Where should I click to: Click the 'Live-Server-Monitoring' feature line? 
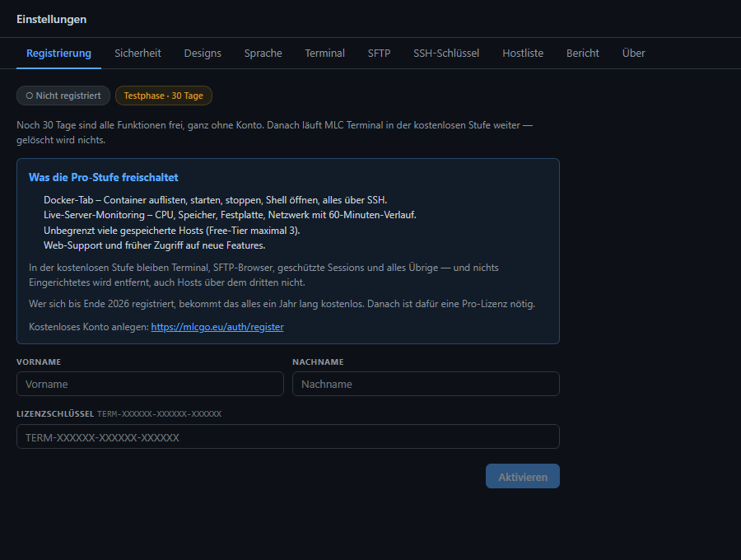(x=230, y=215)
